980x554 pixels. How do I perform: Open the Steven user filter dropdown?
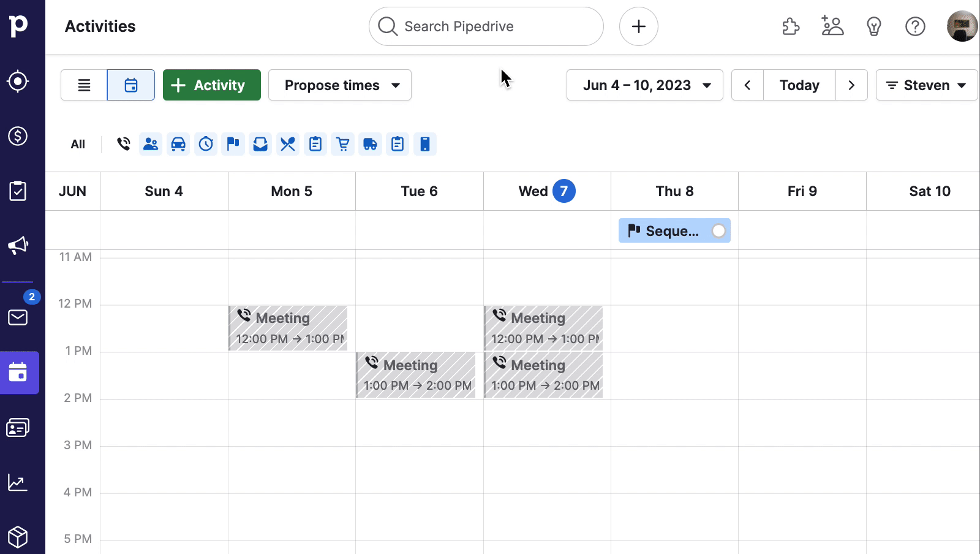926,85
